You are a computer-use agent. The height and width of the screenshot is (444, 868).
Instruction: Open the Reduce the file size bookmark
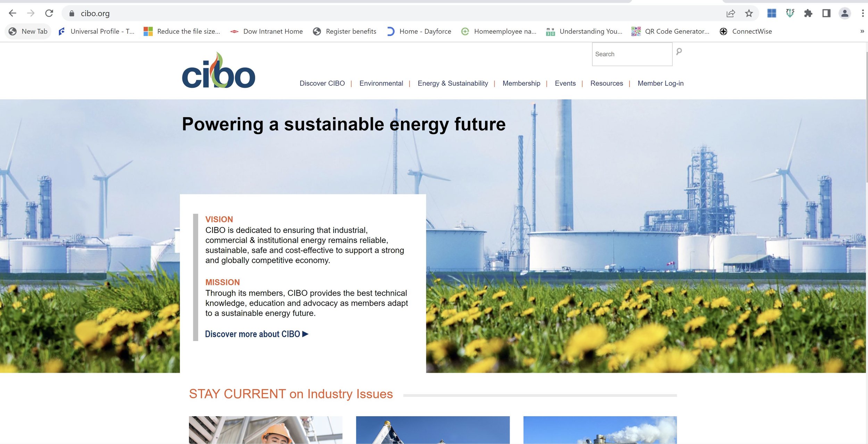tap(182, 32)
